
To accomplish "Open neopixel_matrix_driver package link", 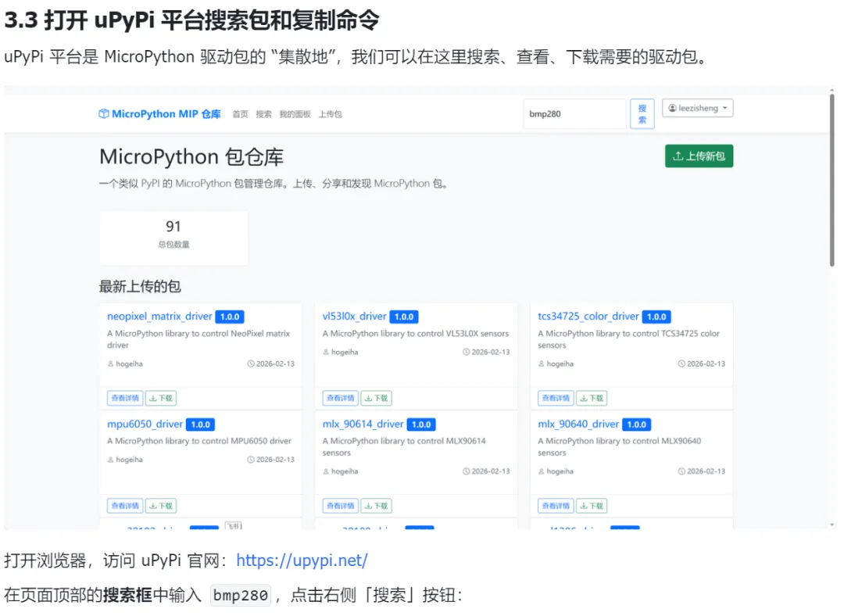I will (159, 316).
